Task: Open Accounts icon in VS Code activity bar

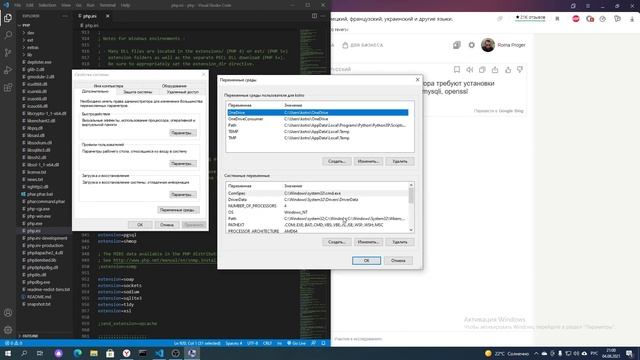Action: click(8, 313)
